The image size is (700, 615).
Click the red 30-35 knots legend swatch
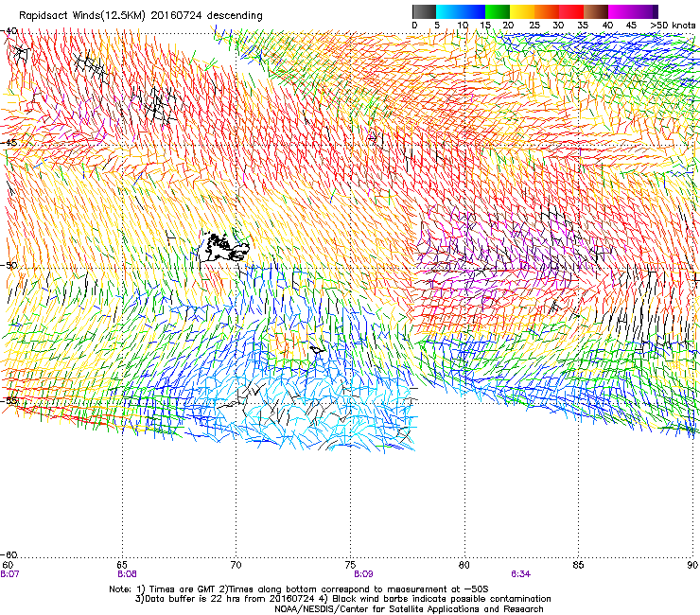click(x=571, y=11)
